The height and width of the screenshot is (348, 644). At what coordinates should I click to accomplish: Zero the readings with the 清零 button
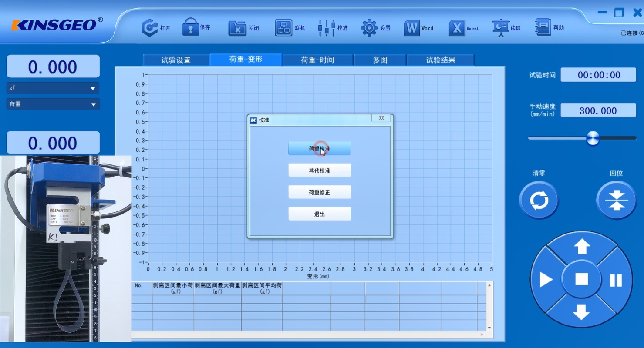point(539,200)
